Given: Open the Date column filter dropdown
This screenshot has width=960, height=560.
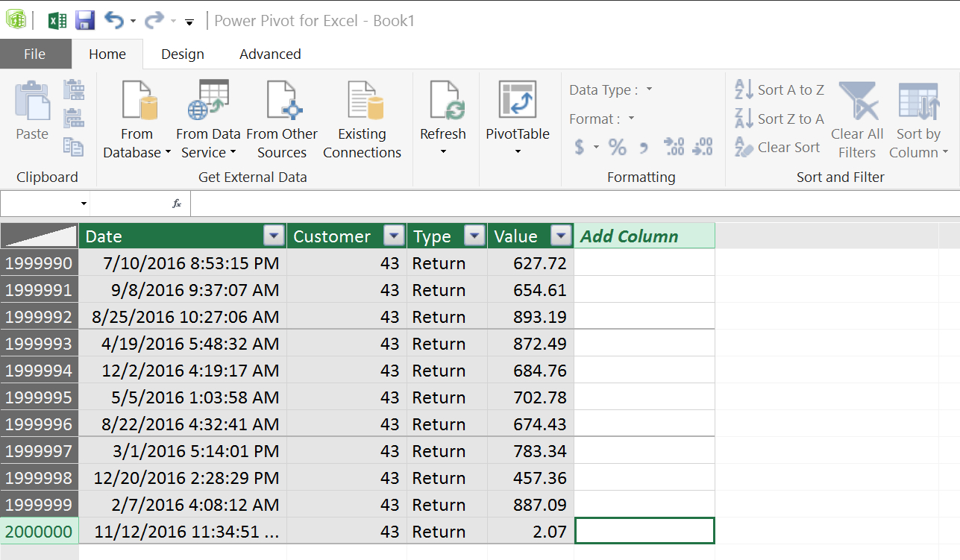Looking at the screenshot, I should 274,235.
